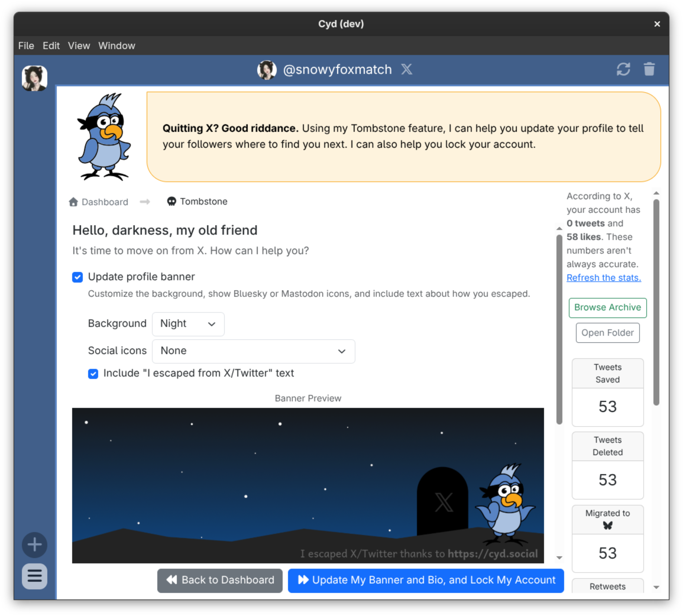Click the header avatar next to @snowyfoxmatch
The width and height of the screenshot is (683, 616).
coord(267,70)
